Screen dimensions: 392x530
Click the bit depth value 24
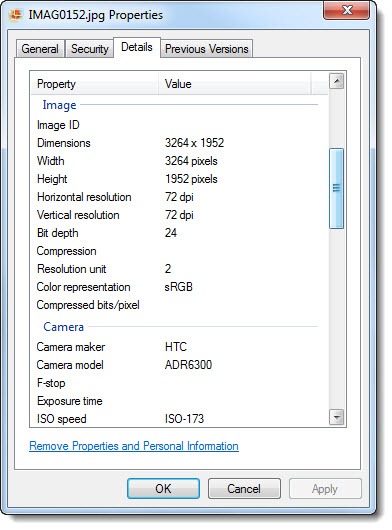[x=171, y=233]
